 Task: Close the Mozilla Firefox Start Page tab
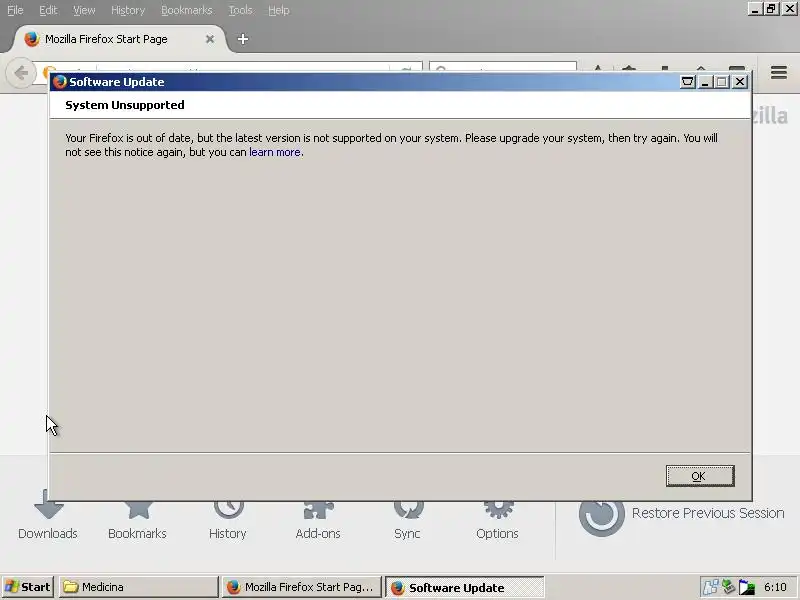[x=210, y=39]
